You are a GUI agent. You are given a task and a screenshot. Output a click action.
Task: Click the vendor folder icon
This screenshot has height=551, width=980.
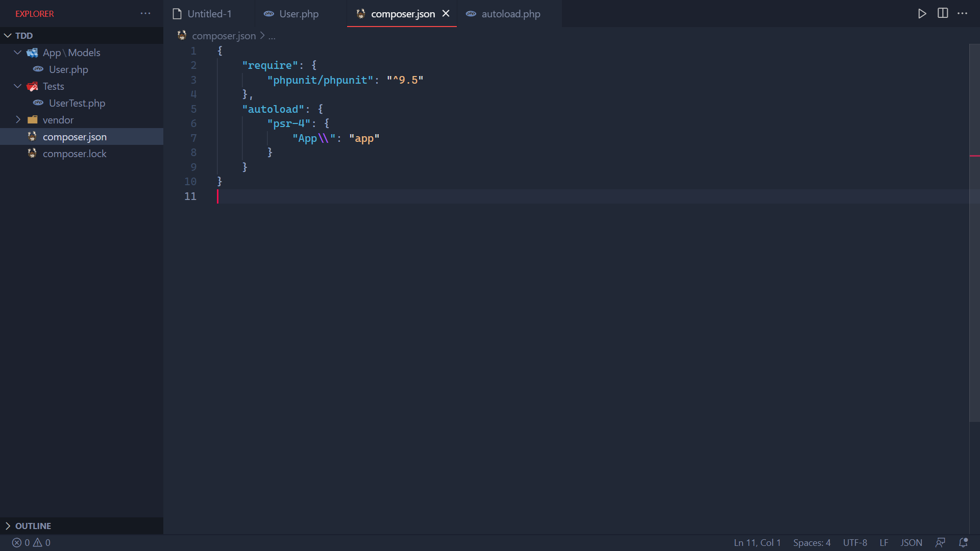(32, 120)
